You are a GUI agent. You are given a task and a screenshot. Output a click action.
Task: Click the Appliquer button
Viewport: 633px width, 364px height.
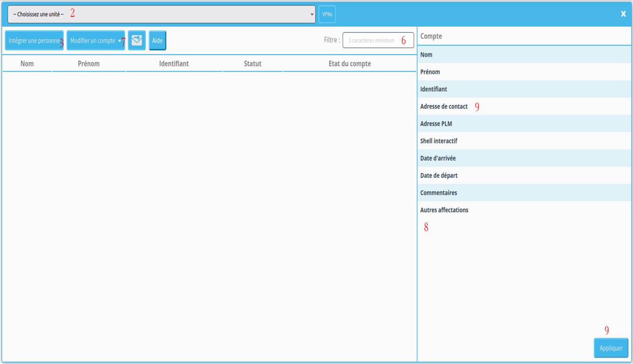[x=611, y=348]
